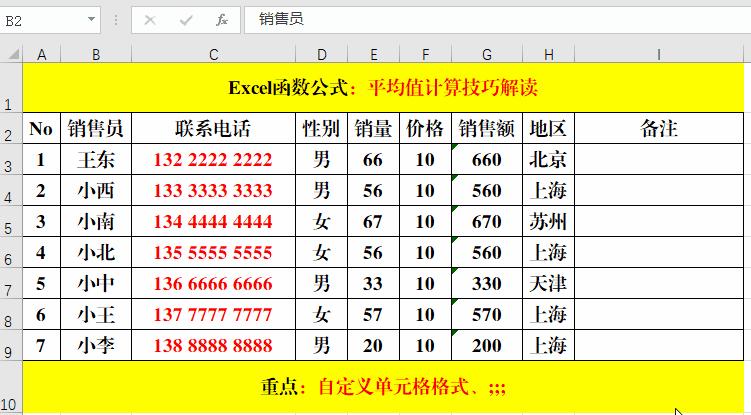
Task: Select the cell with name 小北
Action: tap(96, 252)
